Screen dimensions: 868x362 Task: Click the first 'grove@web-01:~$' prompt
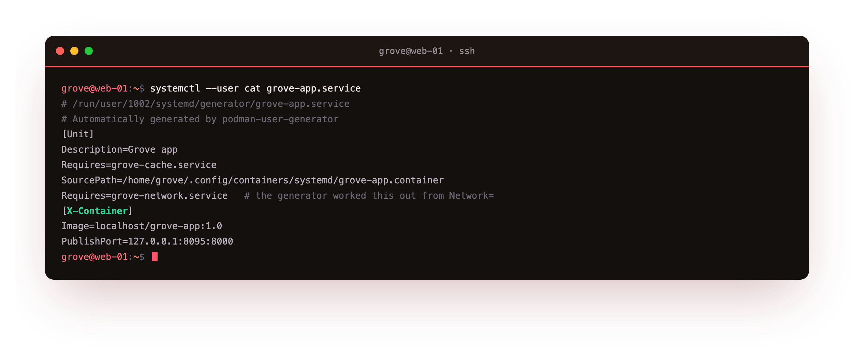103,88
